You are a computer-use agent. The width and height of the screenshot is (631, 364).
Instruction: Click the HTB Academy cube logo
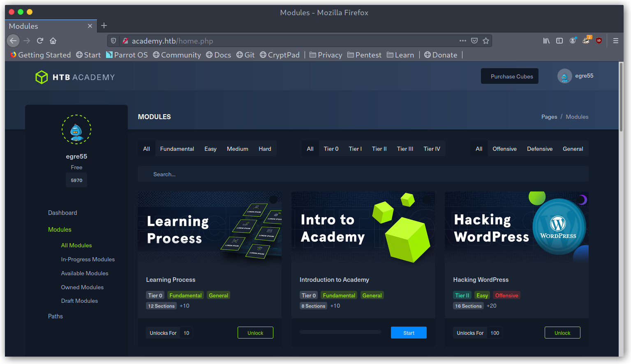point(42,77)
